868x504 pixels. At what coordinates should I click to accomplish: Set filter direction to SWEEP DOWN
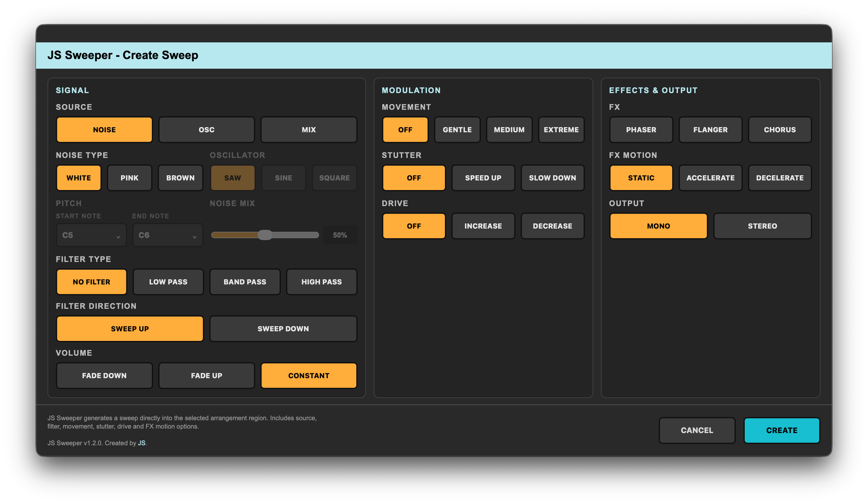(283, 329)
